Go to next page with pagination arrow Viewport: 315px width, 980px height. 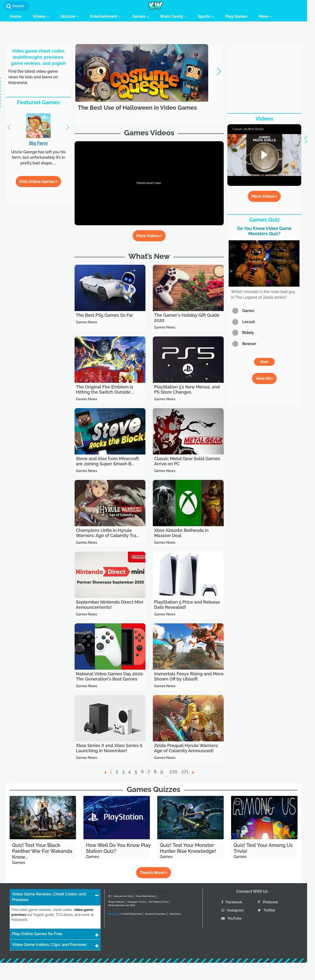(193, 772)
